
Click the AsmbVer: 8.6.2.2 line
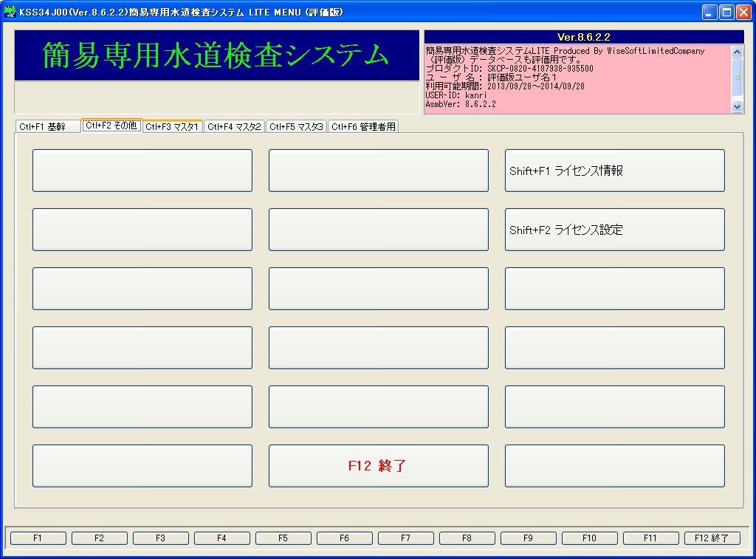tap(461, 103)
